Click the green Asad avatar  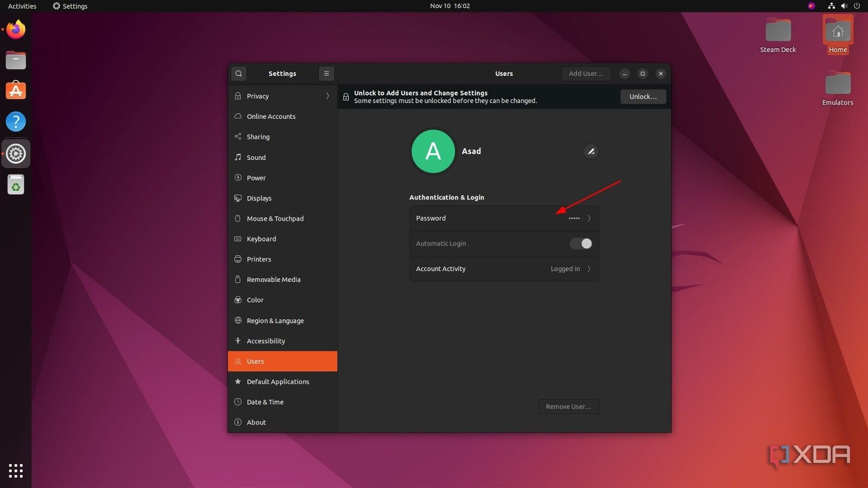(x=433, y=151)
